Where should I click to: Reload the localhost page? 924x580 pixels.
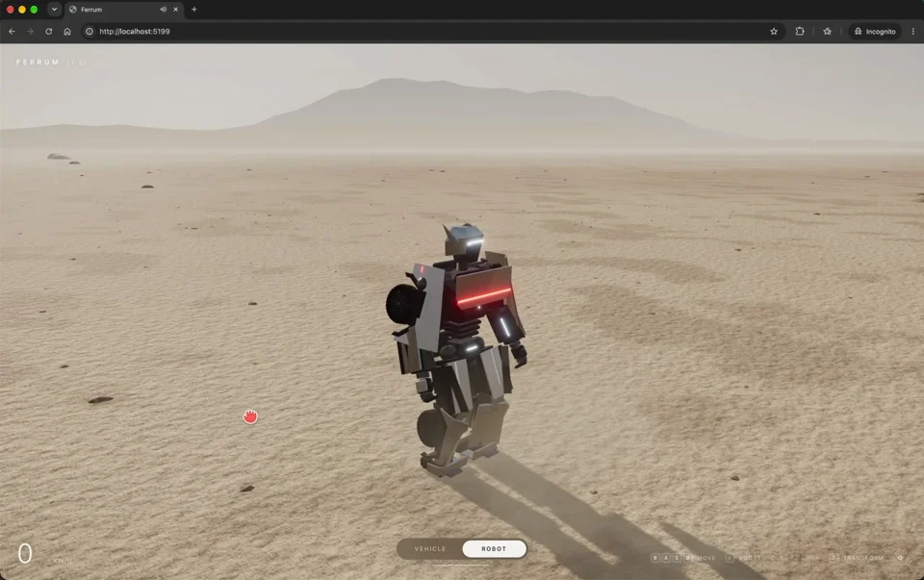tap(49, 31)
